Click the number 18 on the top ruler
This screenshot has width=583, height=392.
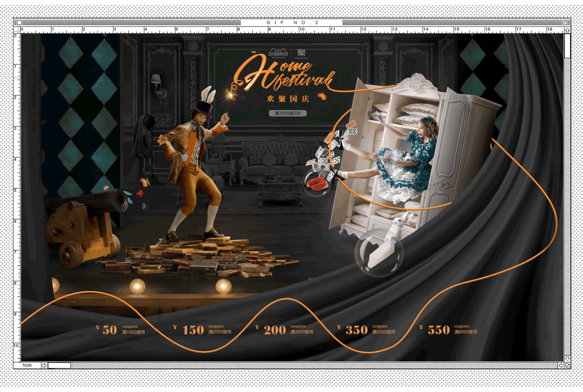click(549, 30)
